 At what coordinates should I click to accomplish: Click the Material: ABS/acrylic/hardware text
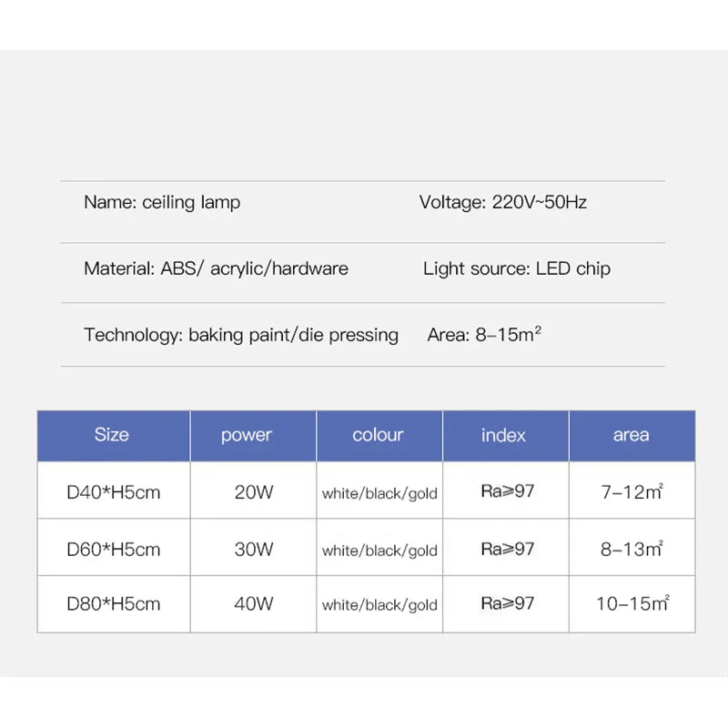pyautogui.click(x=216, y=268)
